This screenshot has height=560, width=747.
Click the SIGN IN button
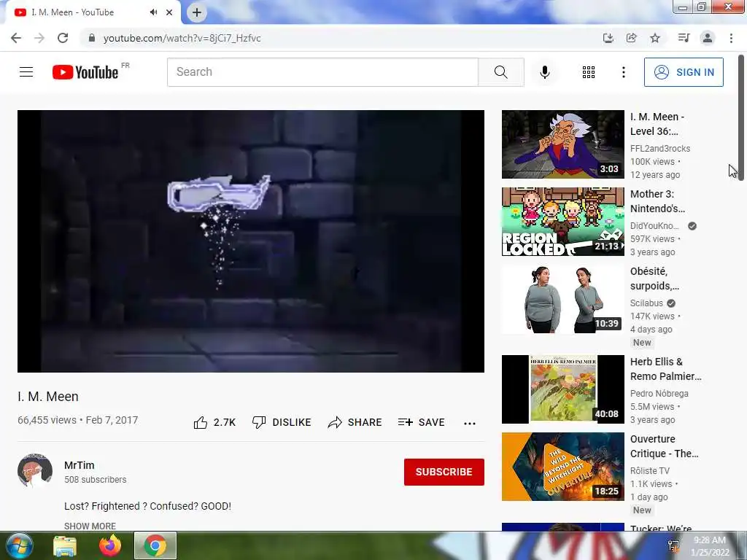click(684, 72)
